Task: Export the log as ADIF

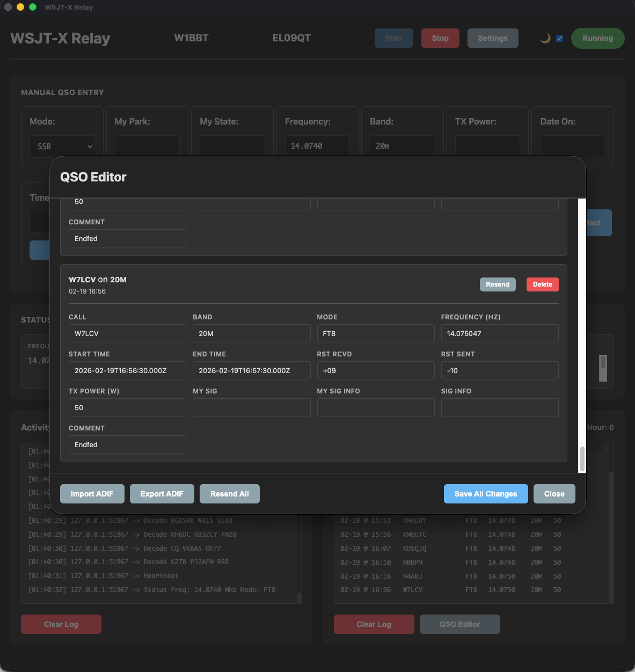Action: [x=162, y=493]
